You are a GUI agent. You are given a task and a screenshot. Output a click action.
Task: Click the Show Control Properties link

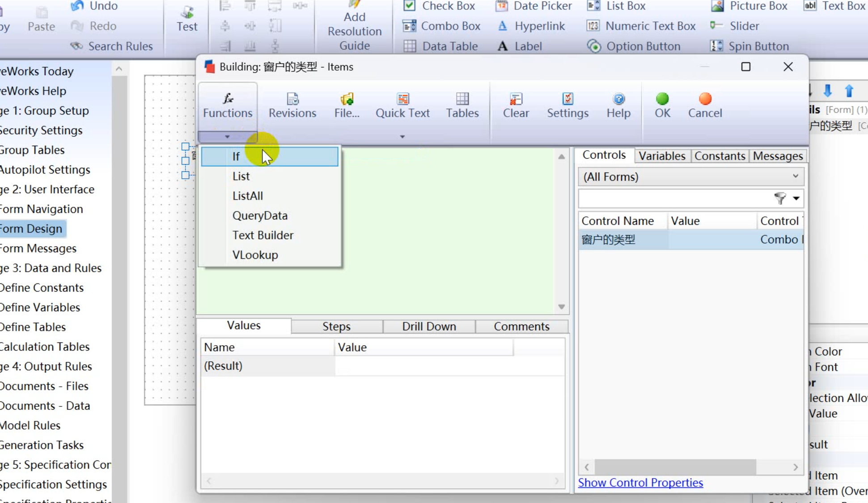pos(640,482)
